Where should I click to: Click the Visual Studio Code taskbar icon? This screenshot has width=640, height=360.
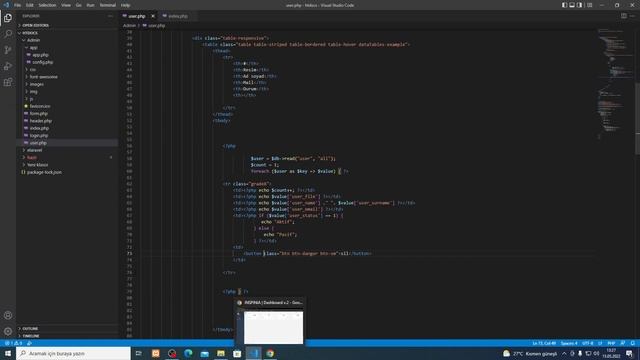(x=253, y=353)
